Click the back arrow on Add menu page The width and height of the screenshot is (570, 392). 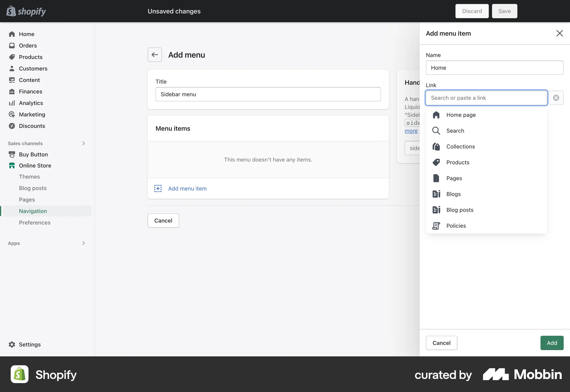click(x=155, y=55)
